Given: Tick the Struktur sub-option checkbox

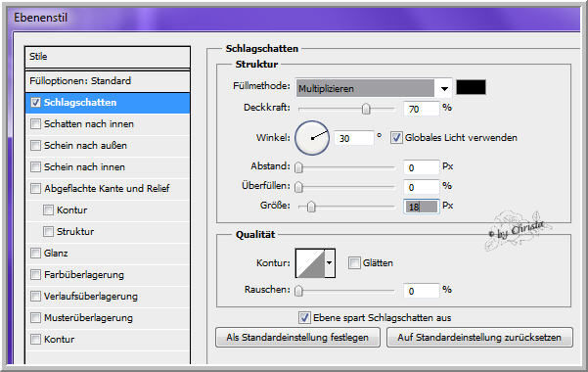Looking at the screenshot, I should [x=48, y=231].
